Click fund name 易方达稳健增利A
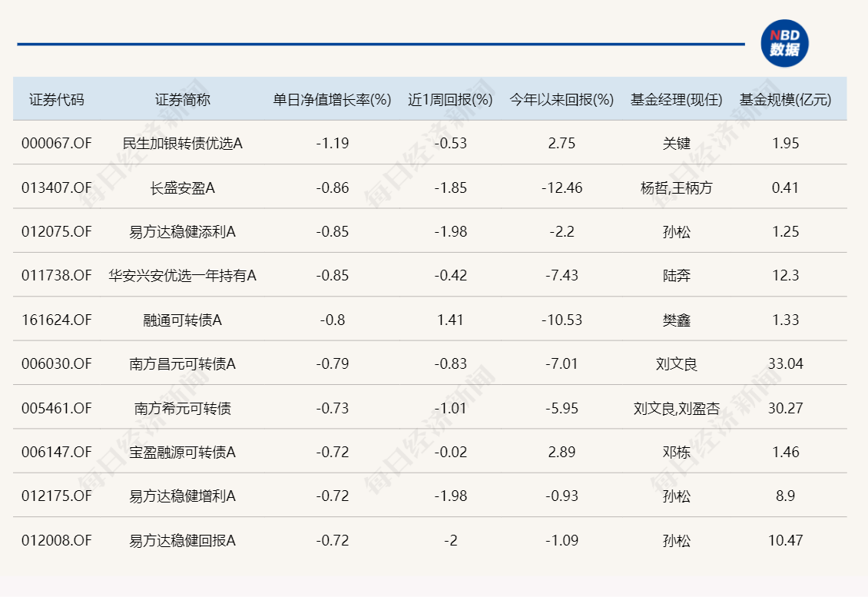The height and width of the screenshot is (597, 868). (182, 496)
